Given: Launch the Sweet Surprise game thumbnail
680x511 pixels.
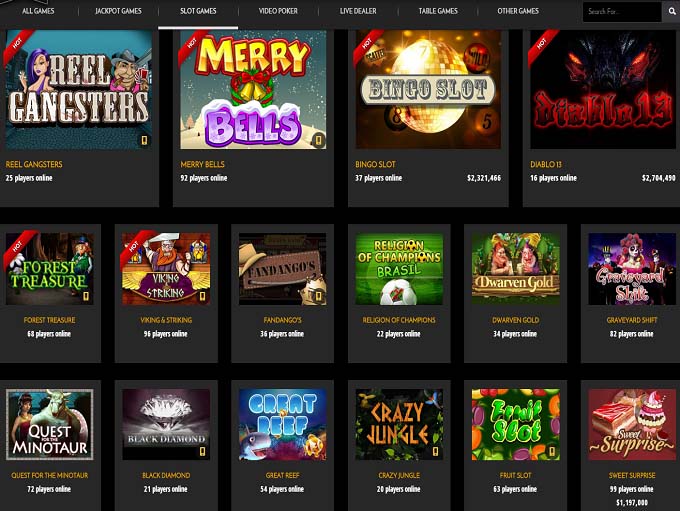Looking at the screenshot, I should pyautogui.click(x=632, y=424).
